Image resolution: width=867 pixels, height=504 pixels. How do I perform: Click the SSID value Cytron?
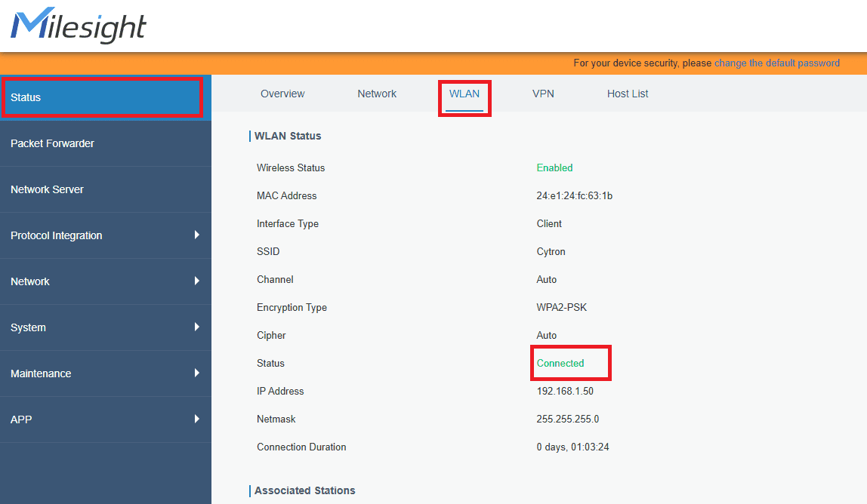[x=551, y=251]
